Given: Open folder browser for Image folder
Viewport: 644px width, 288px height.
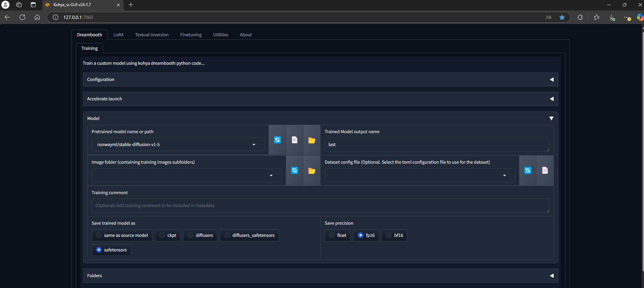Looking at the screenshot, I should click(312, 170).
